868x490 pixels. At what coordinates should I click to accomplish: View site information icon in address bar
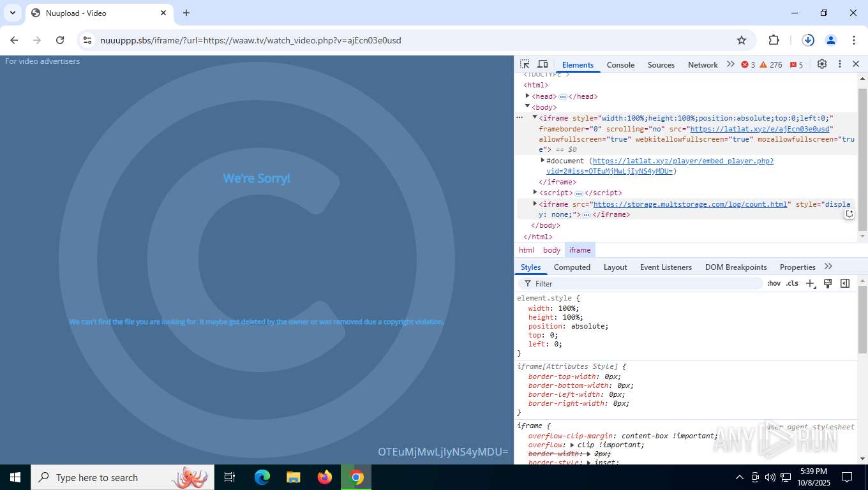pyautogui.click(x=88, y=40)
